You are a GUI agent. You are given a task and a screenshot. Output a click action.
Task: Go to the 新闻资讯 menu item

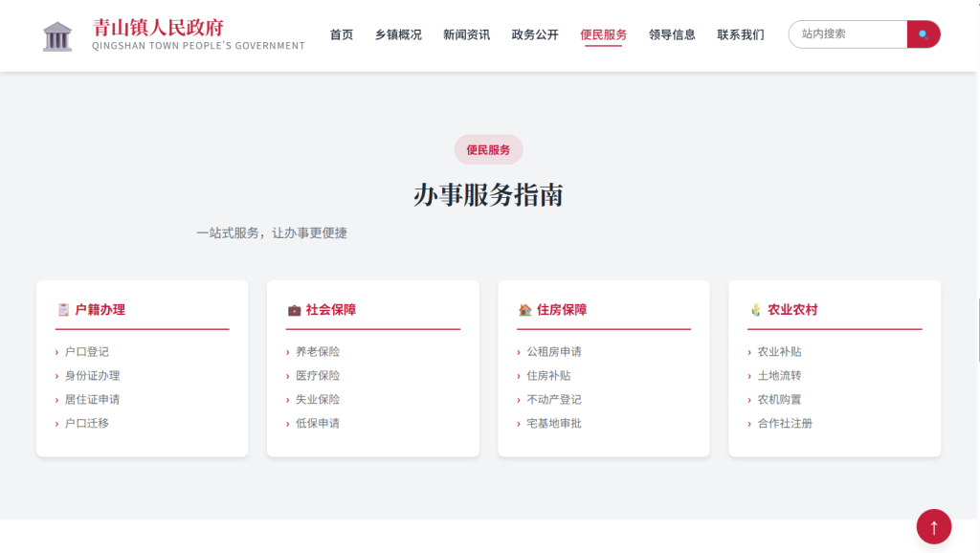pyautogui.click(x=466, y=34)
